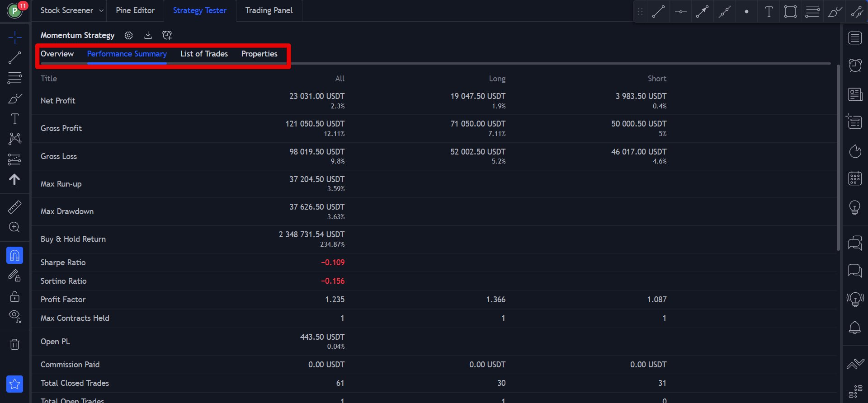This screenshot has width=868, height=403.
Task: Select the ray tool in floating toolbar
Action: click(702, 12)
